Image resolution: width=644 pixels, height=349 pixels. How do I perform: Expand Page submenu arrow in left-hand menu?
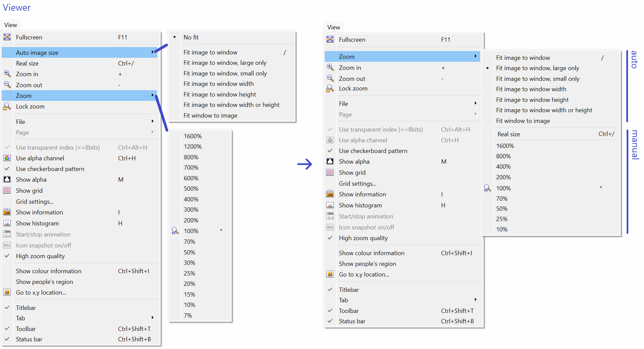pos(152,132)
